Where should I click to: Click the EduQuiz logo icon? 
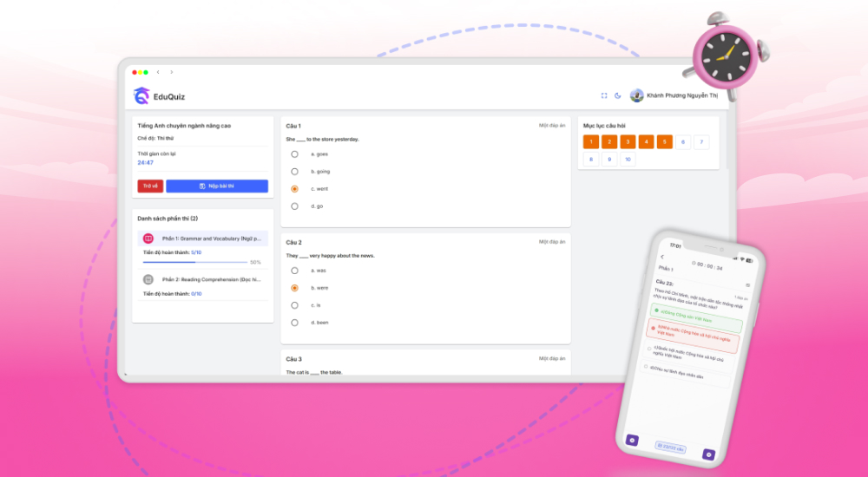141,95
